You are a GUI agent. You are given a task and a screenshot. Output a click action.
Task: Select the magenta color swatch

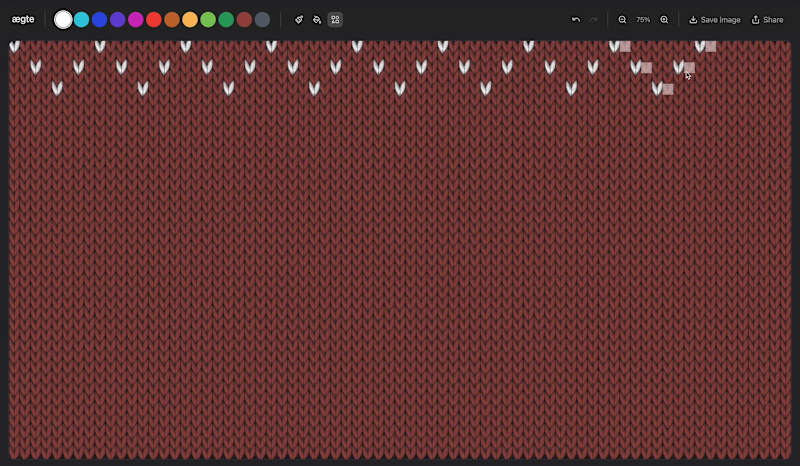click(136, 19)
